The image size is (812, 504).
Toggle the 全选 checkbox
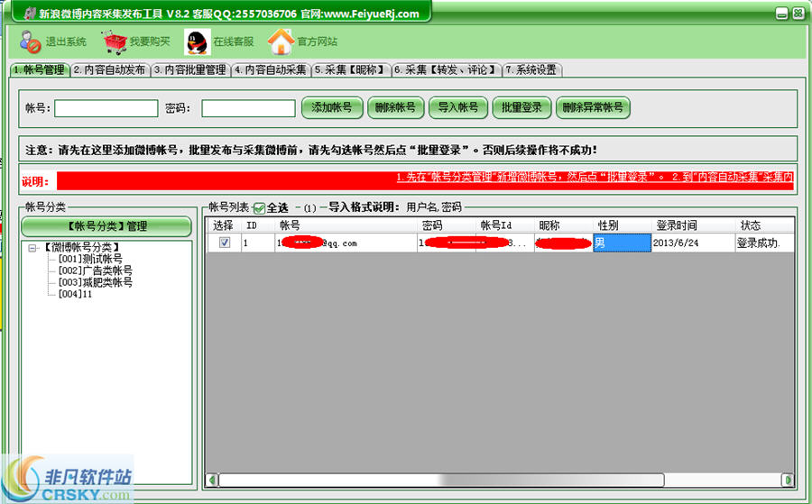tap(260, 208)
